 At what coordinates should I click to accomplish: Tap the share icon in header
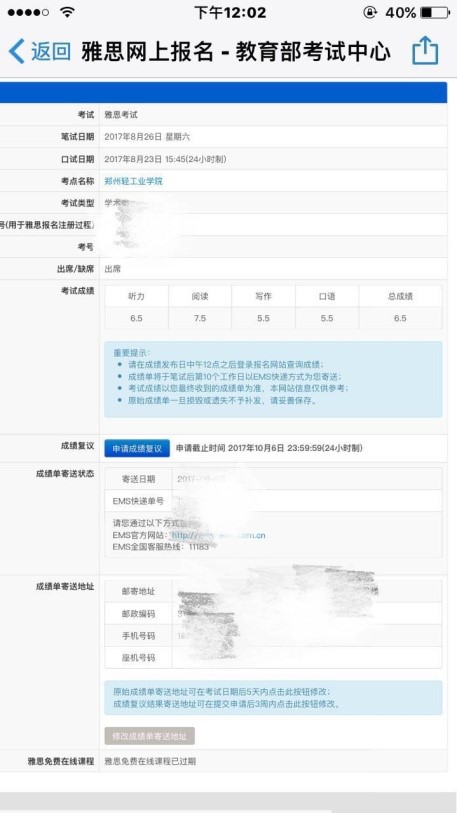pyautogui.click(x=425, y=50)
